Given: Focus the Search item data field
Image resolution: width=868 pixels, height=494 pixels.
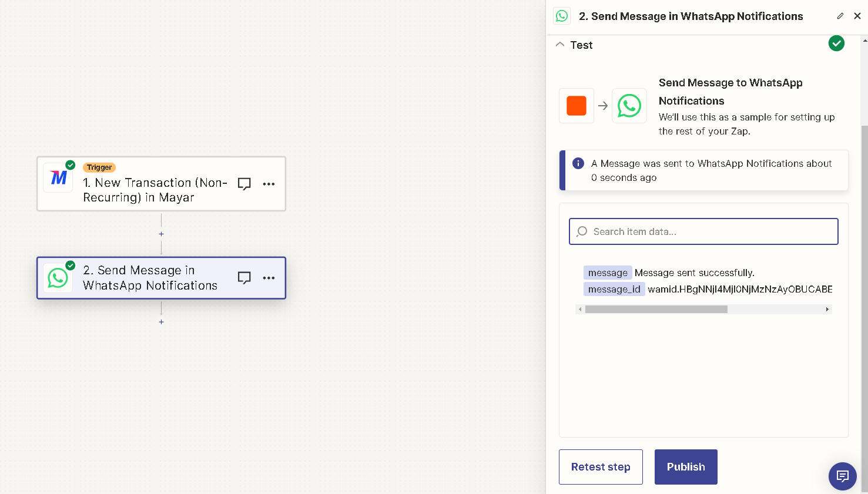Looking at the screenshot, I should click(x=703, y=231).
